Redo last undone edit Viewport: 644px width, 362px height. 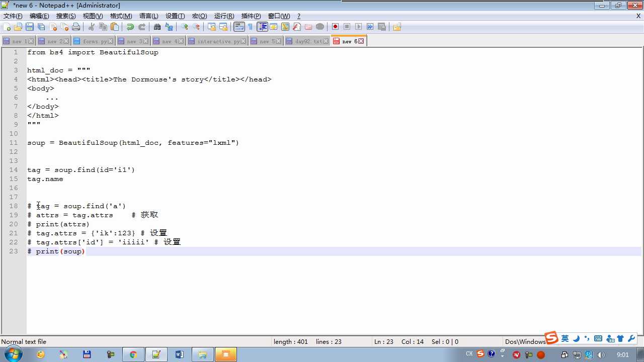(142, 27)
